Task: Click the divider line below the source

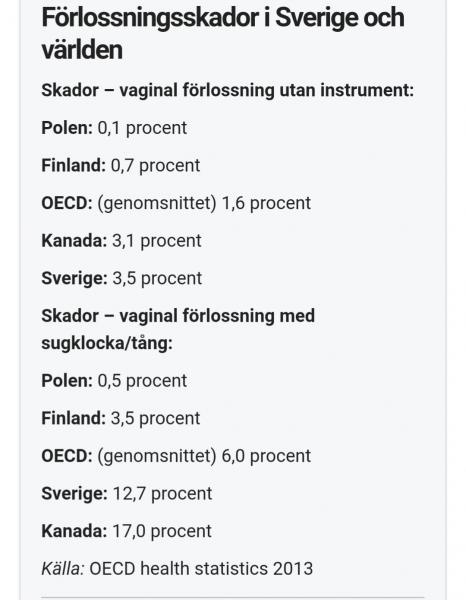Action: pos(233,597)
